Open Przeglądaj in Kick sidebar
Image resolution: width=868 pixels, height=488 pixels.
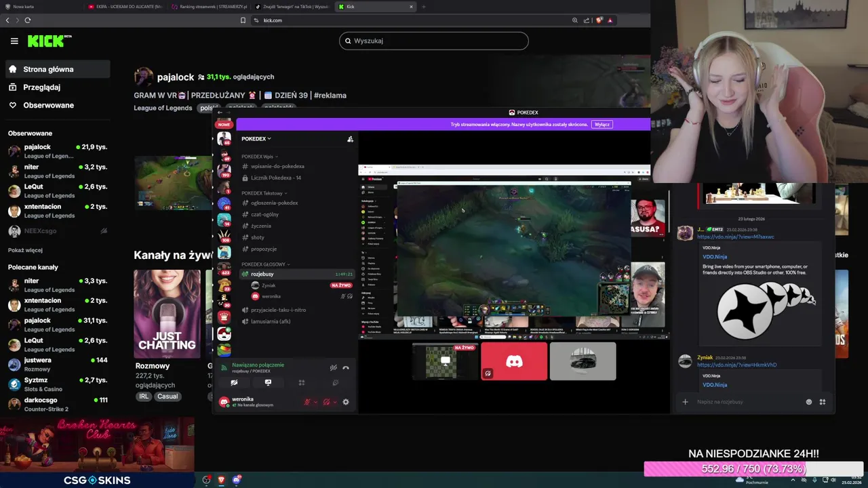(x=57, y=87)
